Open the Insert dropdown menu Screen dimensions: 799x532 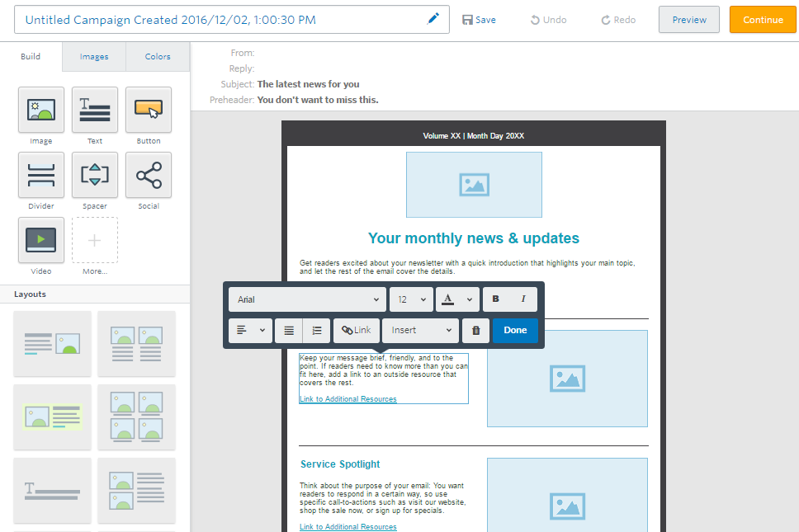419,331
